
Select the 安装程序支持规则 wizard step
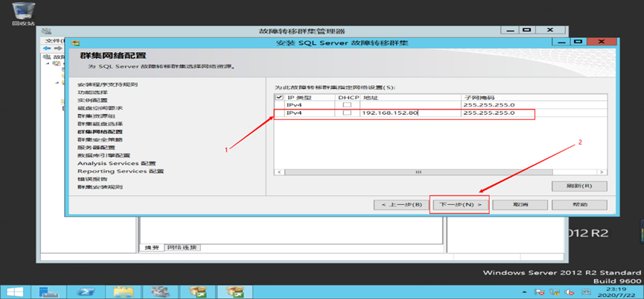(x=108, y=85)
